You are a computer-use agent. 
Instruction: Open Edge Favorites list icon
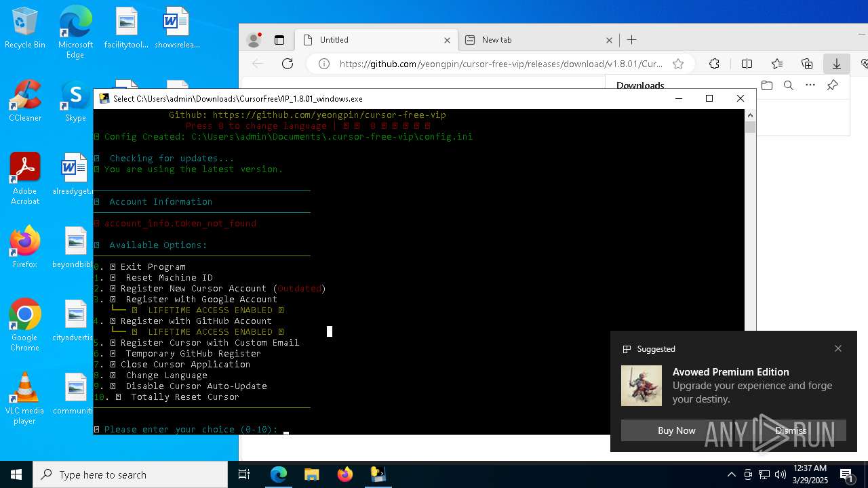coord(777,64)
